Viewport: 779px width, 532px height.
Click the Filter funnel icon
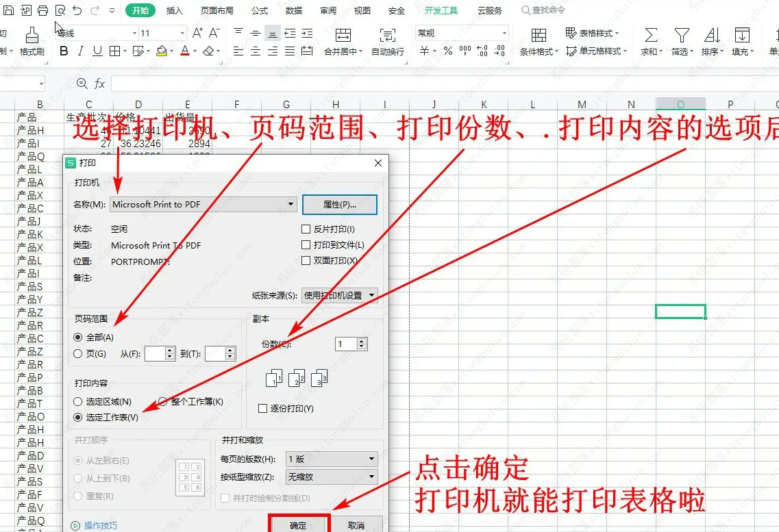point(681,36)
